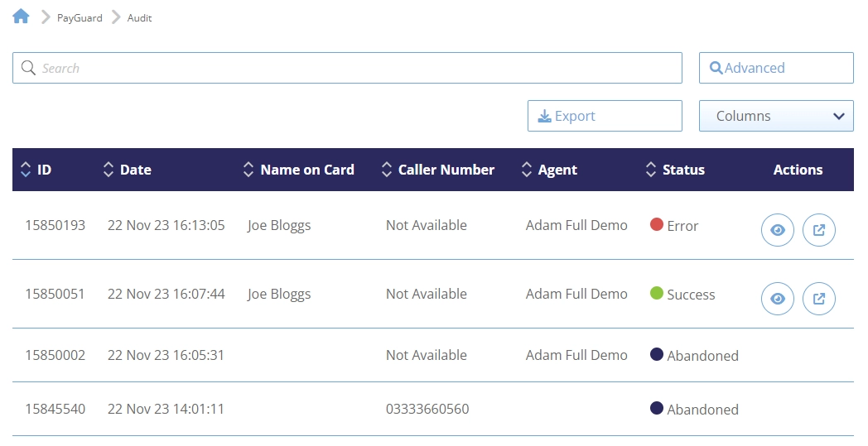868x446 pixels.
Task: Select the Audit breadcrumb item
Action: click(139, 18)
